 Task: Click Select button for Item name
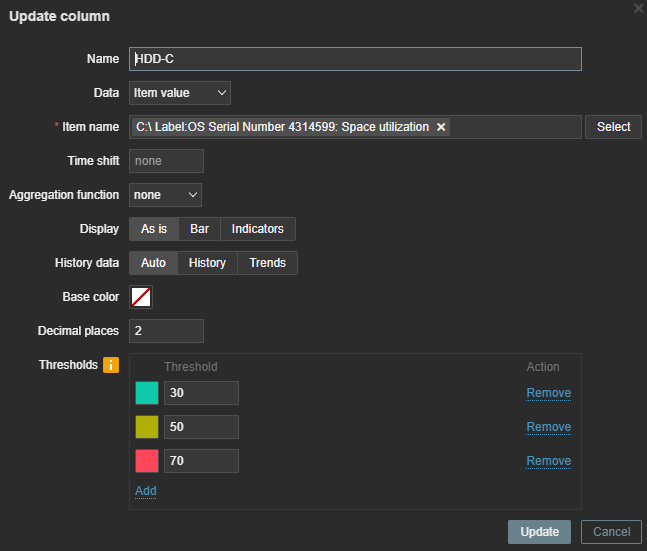(x=613, y=127)
